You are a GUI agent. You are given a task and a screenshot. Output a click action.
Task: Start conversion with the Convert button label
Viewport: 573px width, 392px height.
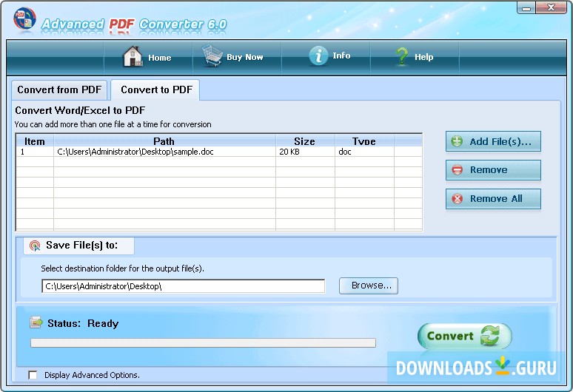click(x=450, y=336)
